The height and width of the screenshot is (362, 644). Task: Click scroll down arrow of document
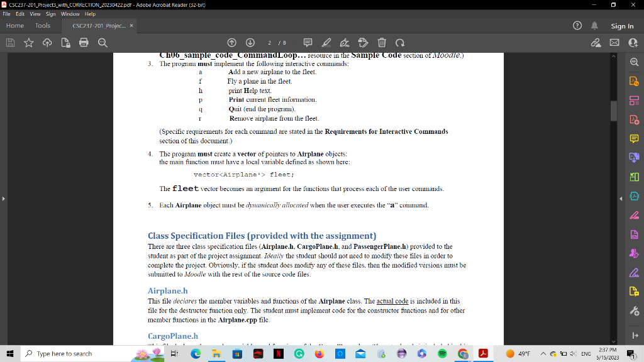pos(614,341)
